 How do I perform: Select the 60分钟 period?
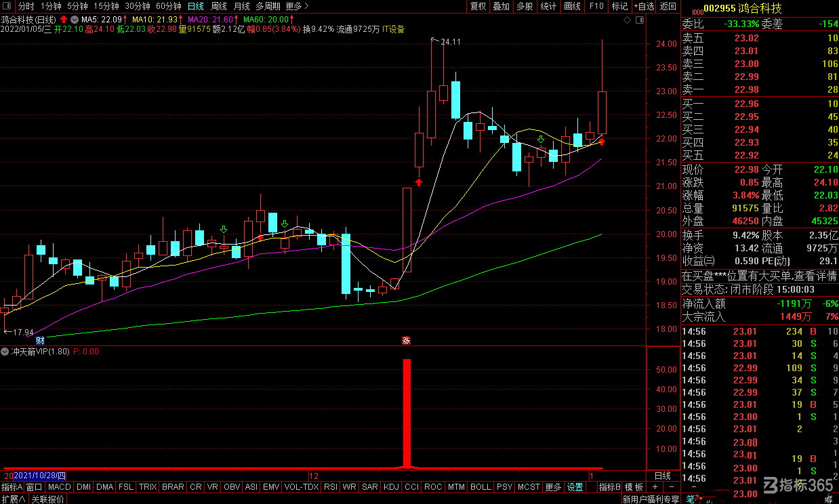[169, 6]
